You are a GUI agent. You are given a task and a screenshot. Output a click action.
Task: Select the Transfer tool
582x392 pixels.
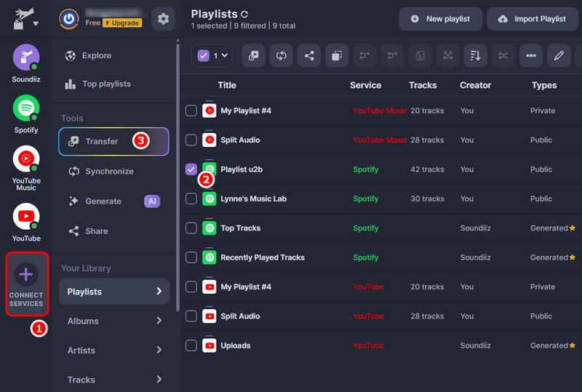point(113,141)
